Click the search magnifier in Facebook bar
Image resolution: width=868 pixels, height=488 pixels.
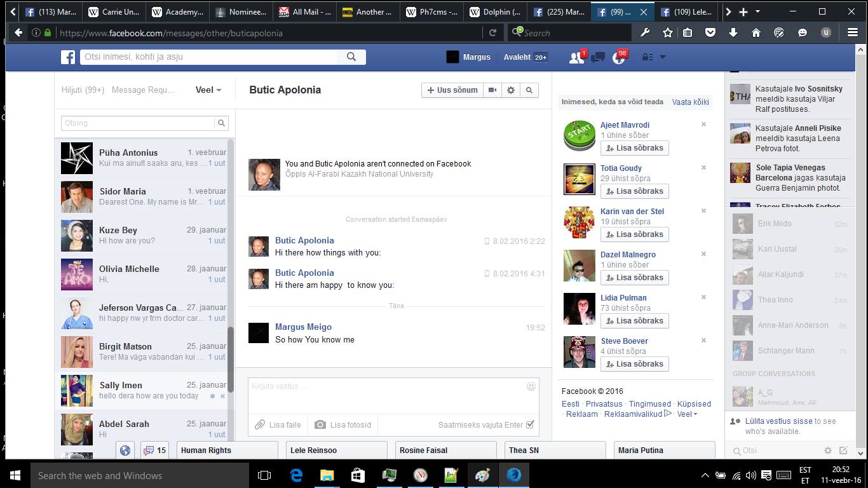[x=351, y=57]
